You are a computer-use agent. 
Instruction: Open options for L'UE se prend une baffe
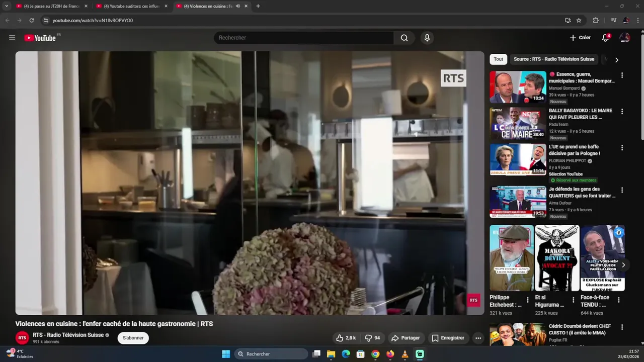tap(622, 148)
